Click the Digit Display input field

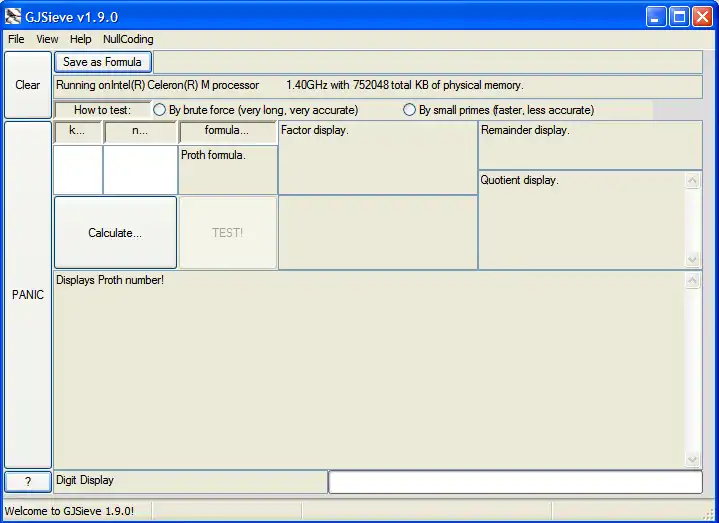point(515,482)
